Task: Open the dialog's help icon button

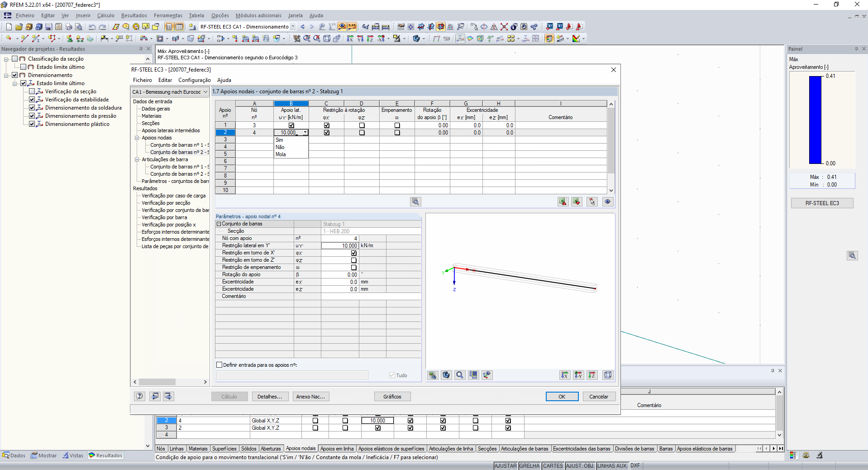Action: [139, 396]
